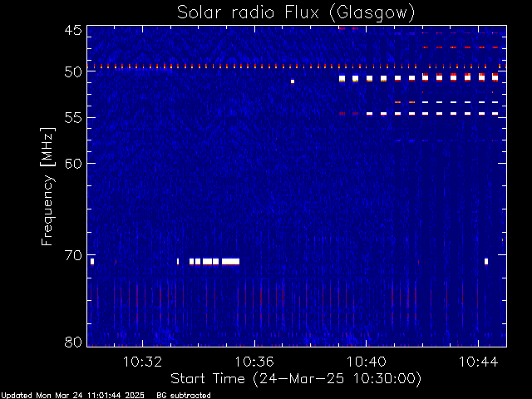Click the isolated yellow burst near 10:37
The height and width of the screenshot is (399, 532).
tap(293, 81)
